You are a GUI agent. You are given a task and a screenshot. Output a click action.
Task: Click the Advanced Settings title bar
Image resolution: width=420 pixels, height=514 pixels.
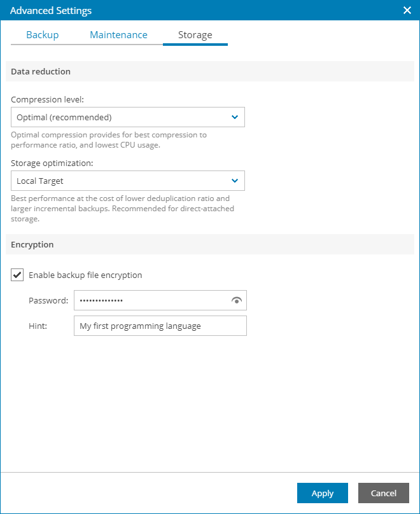pyautogui.click(x=191, y=10)
